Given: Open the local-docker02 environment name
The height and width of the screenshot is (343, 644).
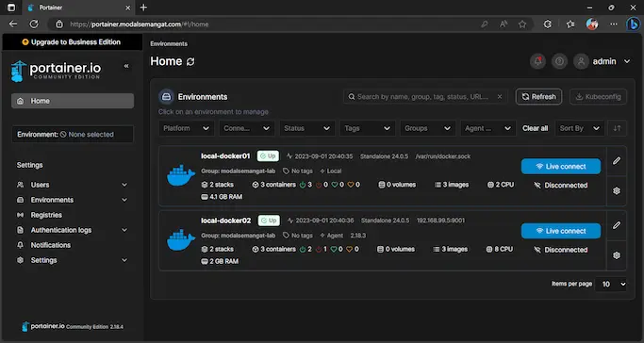Looking at the screenshot, I should 226,220.
